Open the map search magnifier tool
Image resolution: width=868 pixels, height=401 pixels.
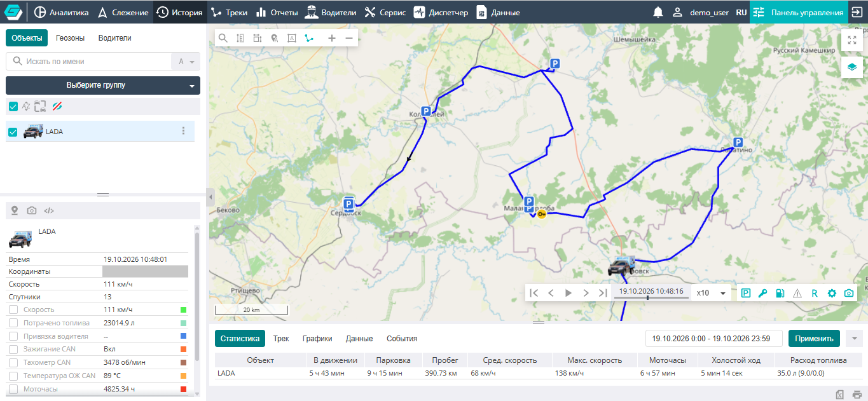223,38
